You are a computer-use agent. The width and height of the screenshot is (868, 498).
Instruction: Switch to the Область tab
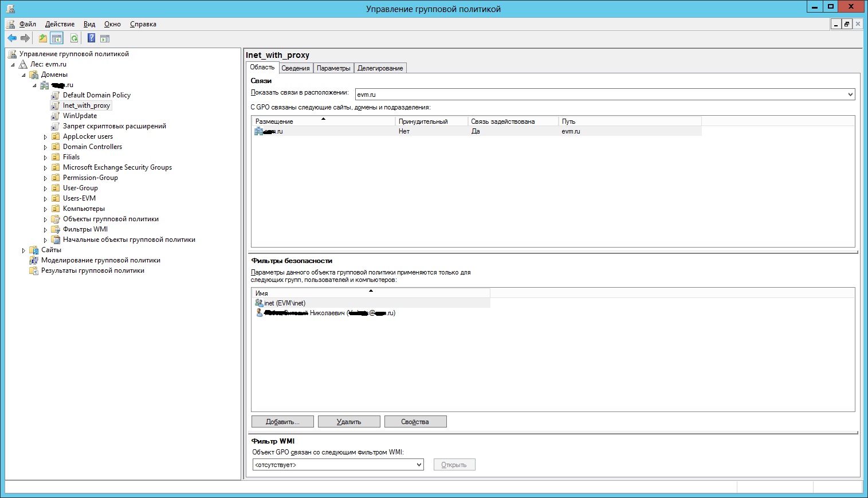262,68
